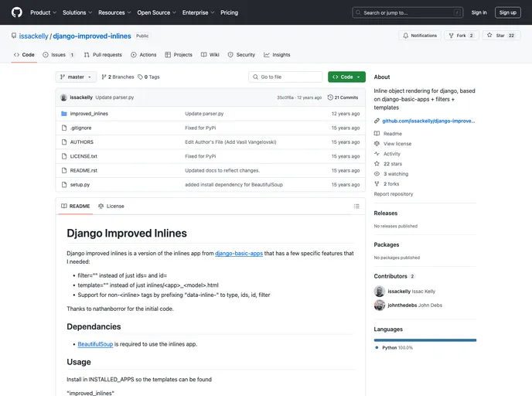
Task: Go to the Pricing page
Action: [x=230, y=12]
